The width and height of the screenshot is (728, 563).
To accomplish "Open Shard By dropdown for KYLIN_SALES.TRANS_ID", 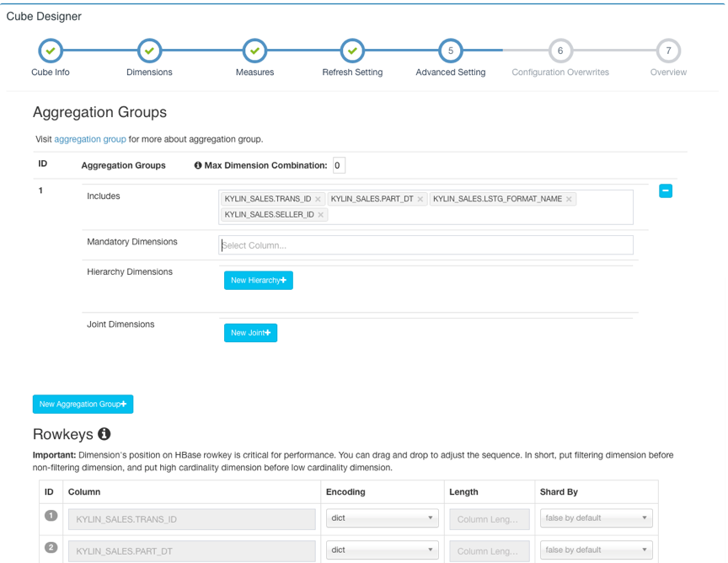I will coord(596,518).
